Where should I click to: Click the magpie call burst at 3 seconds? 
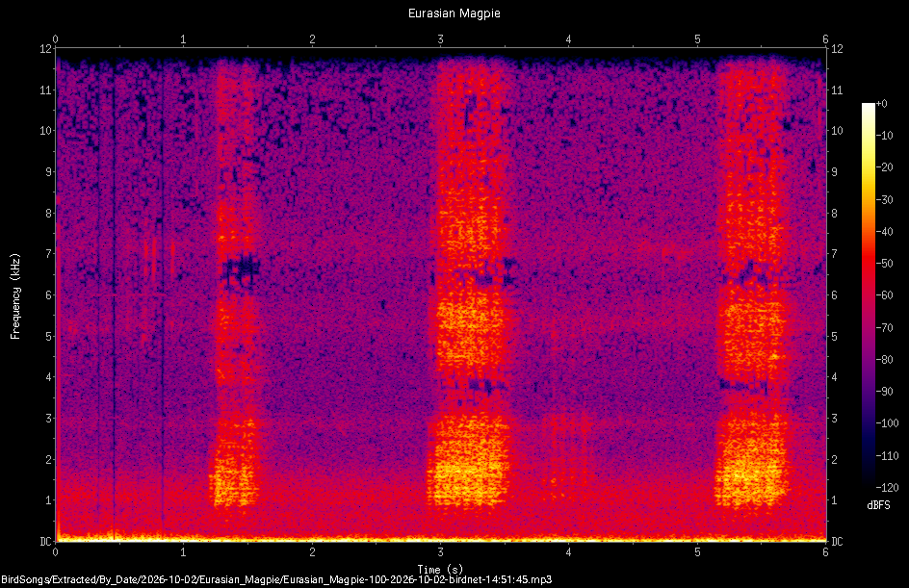(470, 284)
